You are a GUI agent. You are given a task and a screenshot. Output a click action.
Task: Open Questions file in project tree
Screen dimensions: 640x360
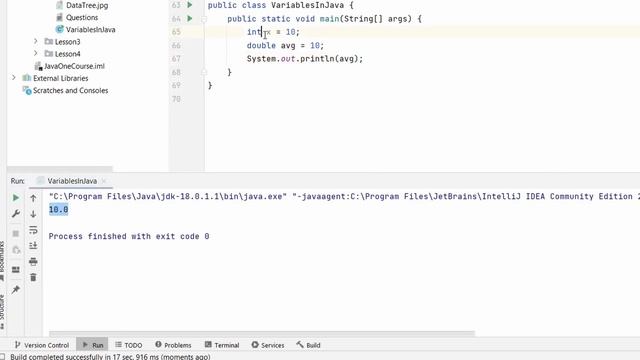(82, 18)
